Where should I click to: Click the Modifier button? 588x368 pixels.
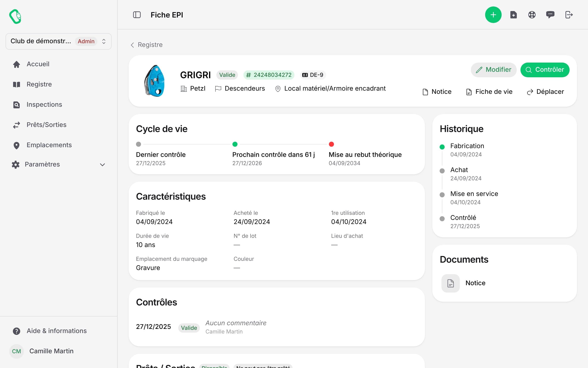(493, 70)
